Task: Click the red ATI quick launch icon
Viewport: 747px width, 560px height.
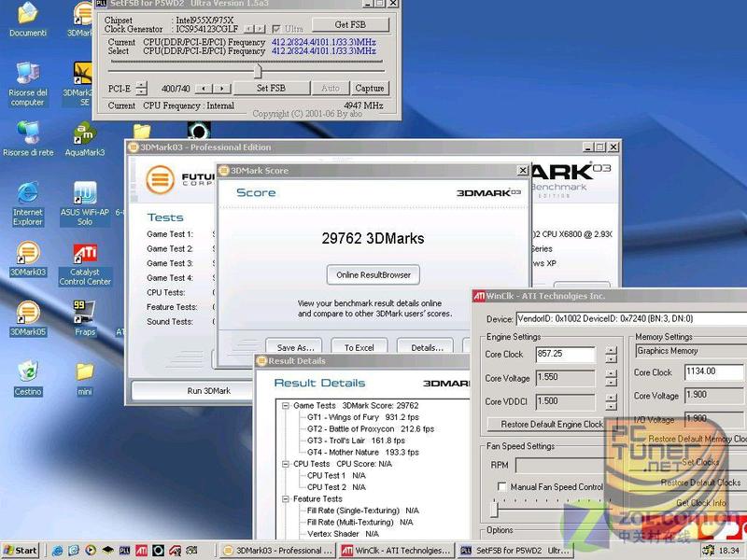Action: click(142, 551)
